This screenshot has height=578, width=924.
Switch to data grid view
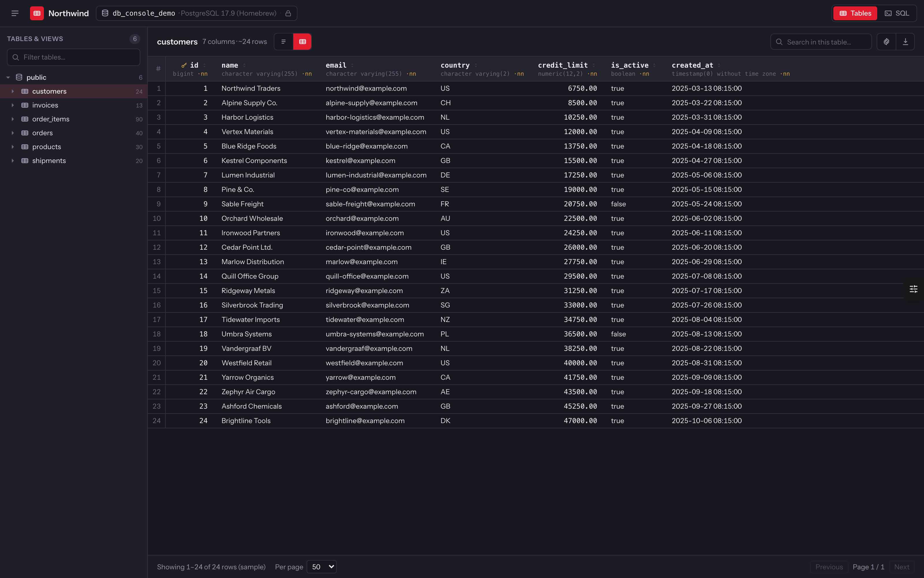[302, 42]
